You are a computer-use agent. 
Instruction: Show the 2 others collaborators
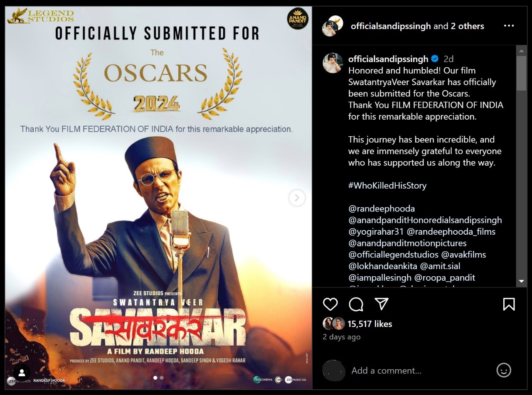pyautogui.click(x=467, y=26)
